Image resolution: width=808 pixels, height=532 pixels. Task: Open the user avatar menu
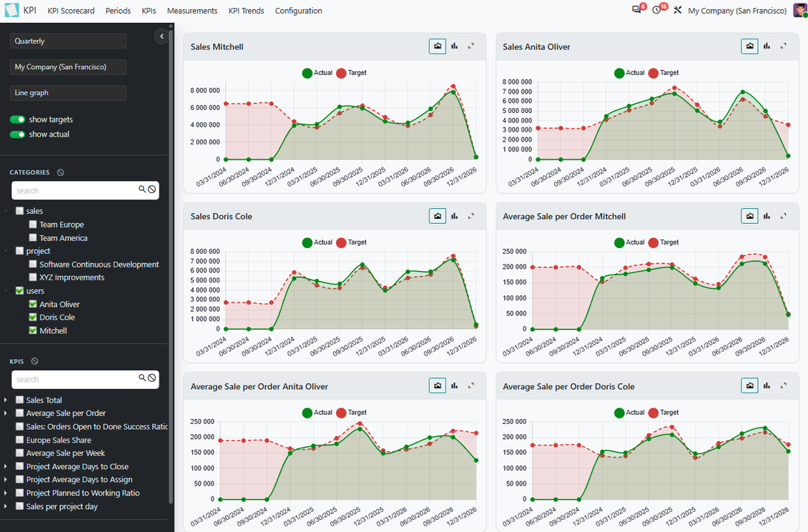coord(800,10)
